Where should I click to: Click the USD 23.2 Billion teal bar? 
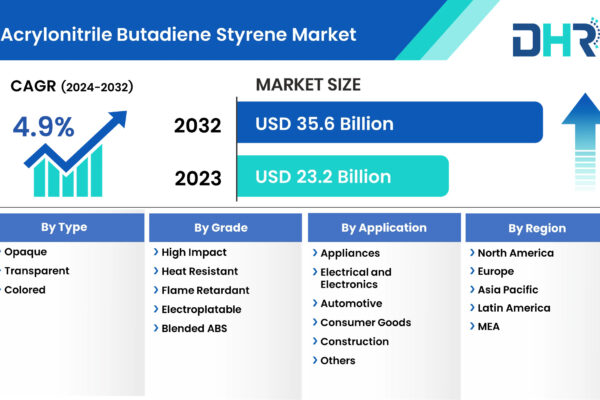[x=342, y=177]
